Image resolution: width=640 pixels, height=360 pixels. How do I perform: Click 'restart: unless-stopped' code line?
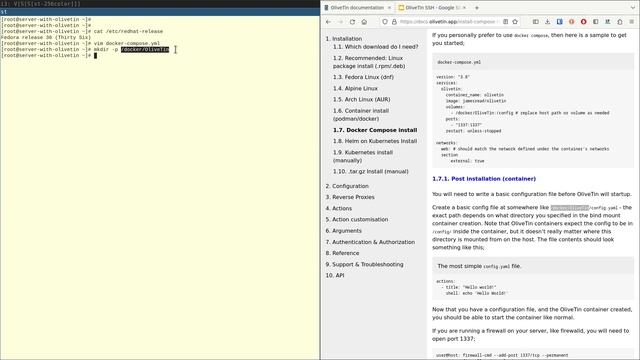pyautogui.click(x=473, y=131)
